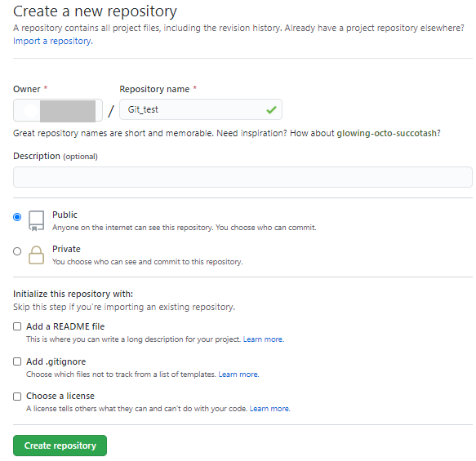Click the Public label text
Image resolution: width=476 pixels, height=461 pixels.
click(x=65, y=215)
